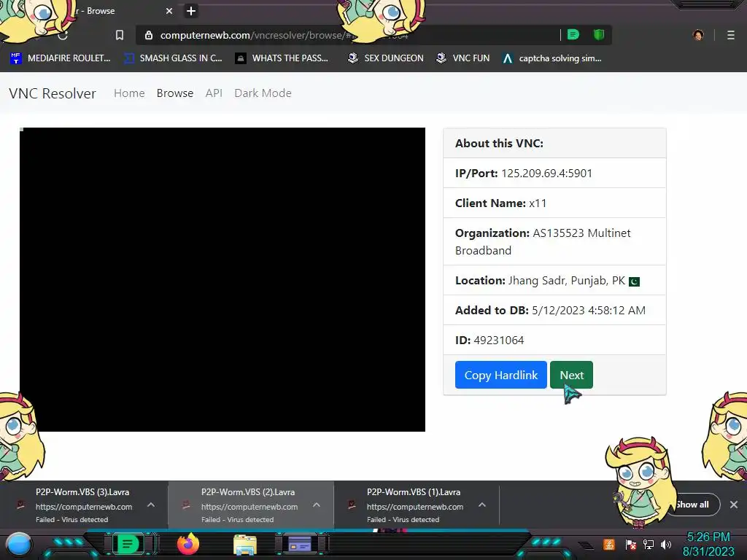Open WHATS THE PASS... bookmark
Viewport: 747px width, 560px height.
click(x=282, y=58)
